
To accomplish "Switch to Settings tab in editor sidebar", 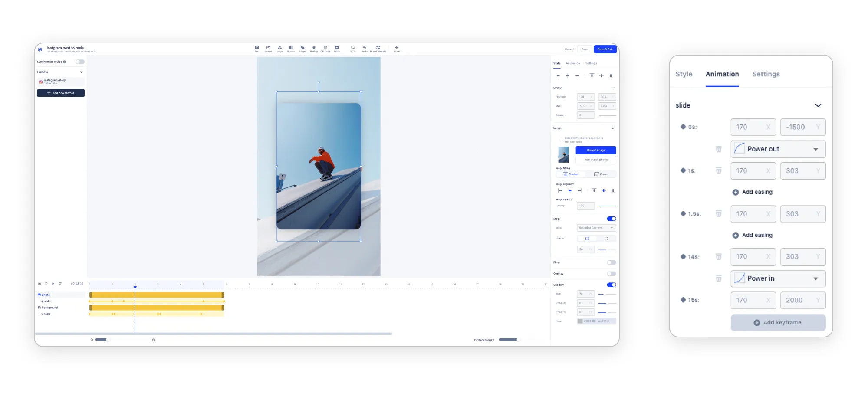I will (591, 63).
